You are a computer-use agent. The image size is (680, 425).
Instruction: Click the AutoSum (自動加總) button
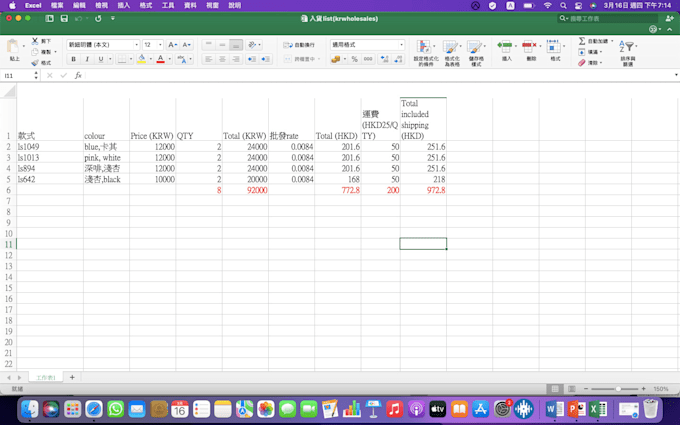(x=596, y=41)
